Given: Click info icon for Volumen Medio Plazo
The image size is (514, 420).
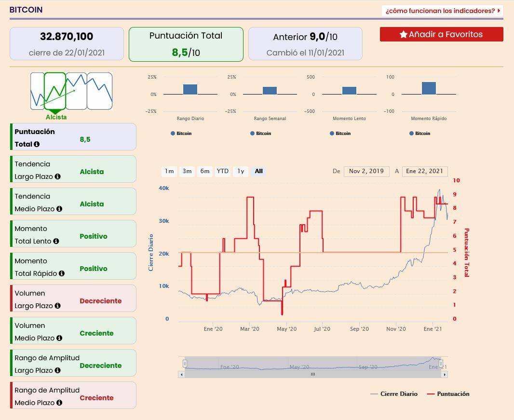Looking at the screenshot, I should point(59,338).
